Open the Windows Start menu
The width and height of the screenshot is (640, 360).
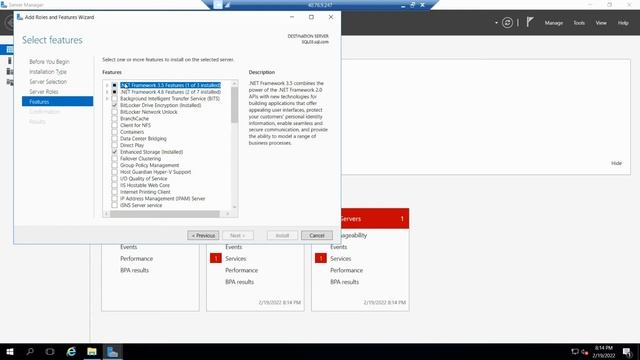10,351
